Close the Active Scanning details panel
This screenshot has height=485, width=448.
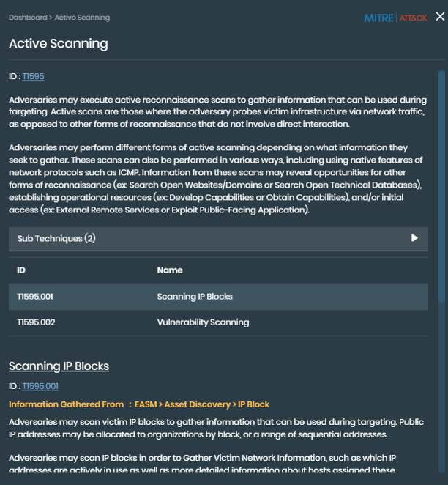[x=440, y=17]
